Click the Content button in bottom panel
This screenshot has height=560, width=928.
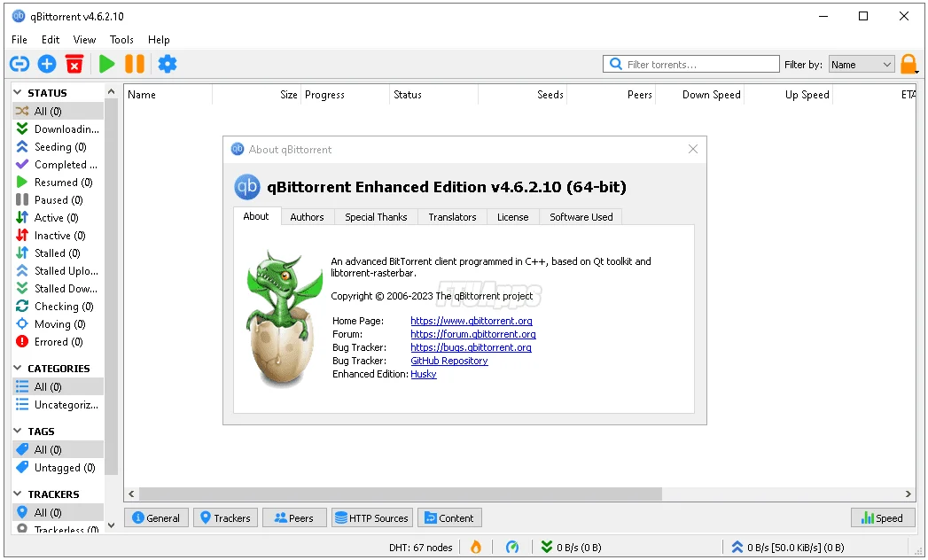[449, 518]
